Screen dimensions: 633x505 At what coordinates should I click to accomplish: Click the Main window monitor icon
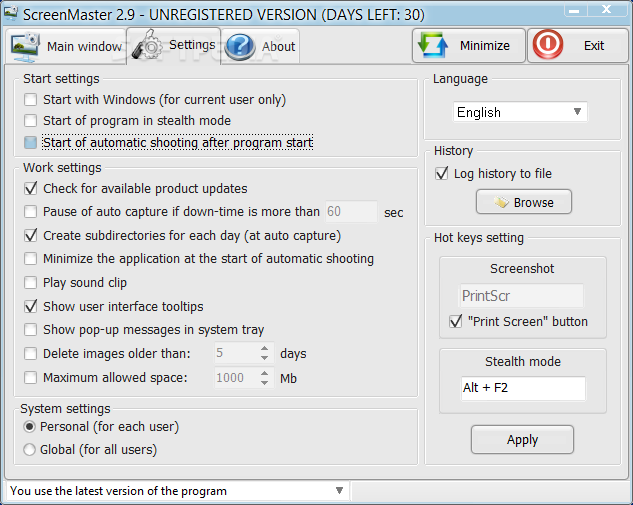click(25, 47)
